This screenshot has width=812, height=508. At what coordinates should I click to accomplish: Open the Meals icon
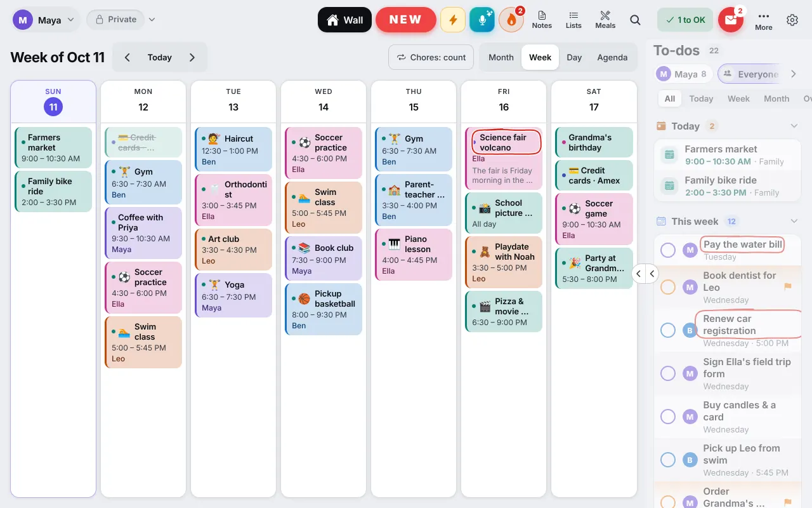coord(605,20)
